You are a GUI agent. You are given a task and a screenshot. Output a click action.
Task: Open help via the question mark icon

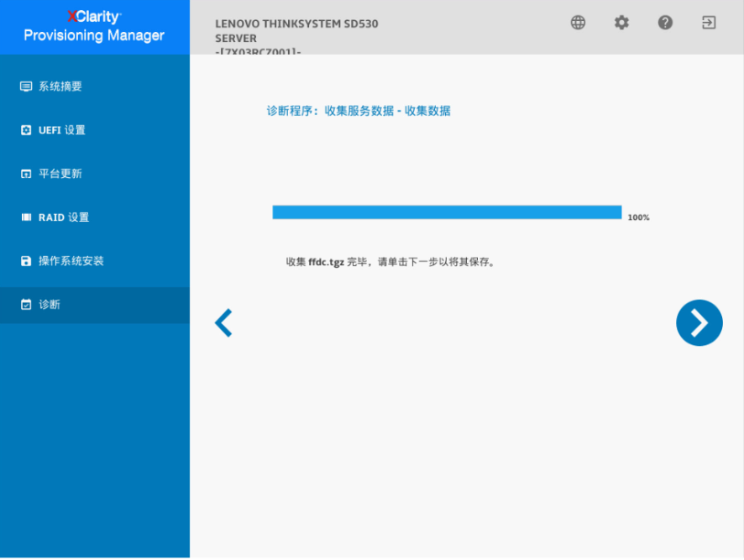(665, 23)
